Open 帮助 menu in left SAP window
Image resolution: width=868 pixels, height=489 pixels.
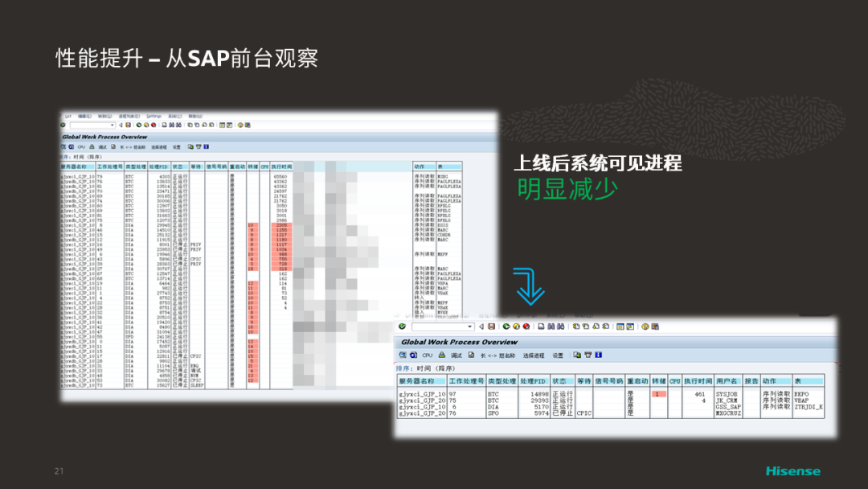click(x=195, y=117)
